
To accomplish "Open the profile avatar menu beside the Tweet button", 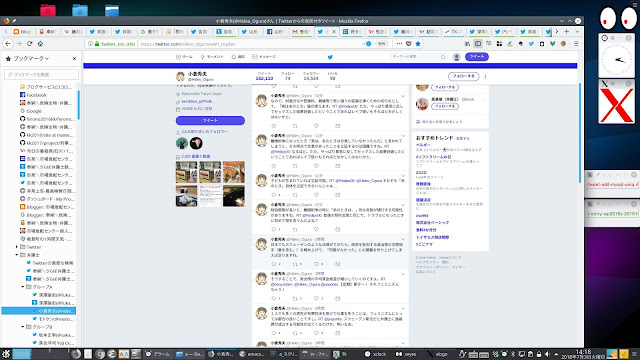I will (457, 57).
